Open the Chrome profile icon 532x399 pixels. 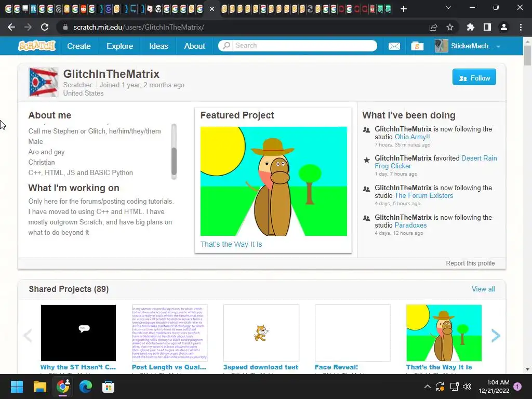click(x=504, y=27)
